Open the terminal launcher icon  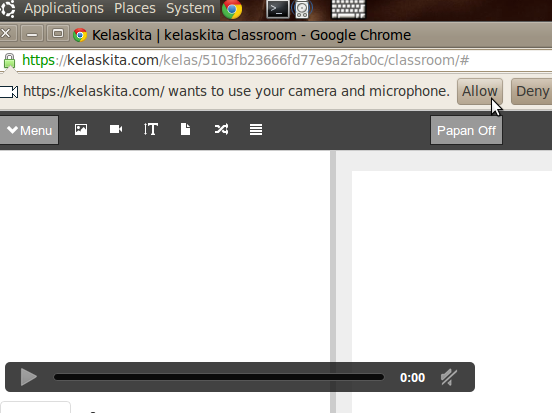(x=278, y=9)
